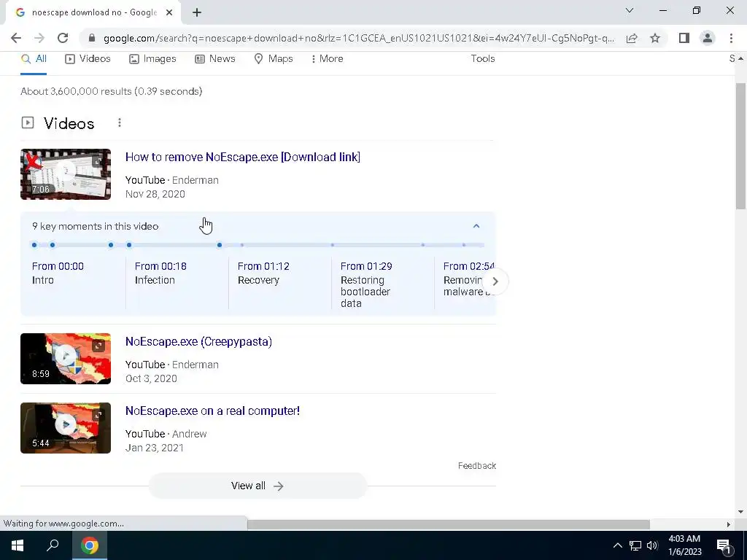
Task: Show next key moments with arrow
Action: [495, 281]
